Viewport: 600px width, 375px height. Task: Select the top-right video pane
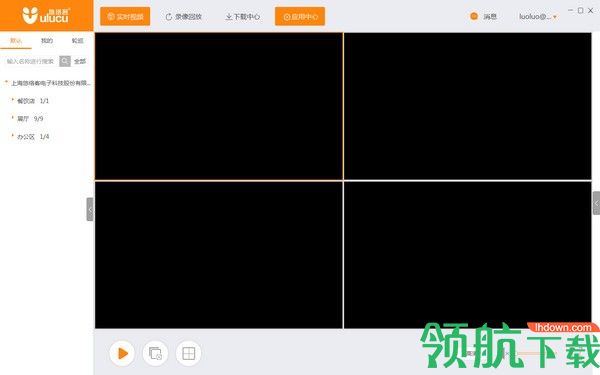click(468, 106)
